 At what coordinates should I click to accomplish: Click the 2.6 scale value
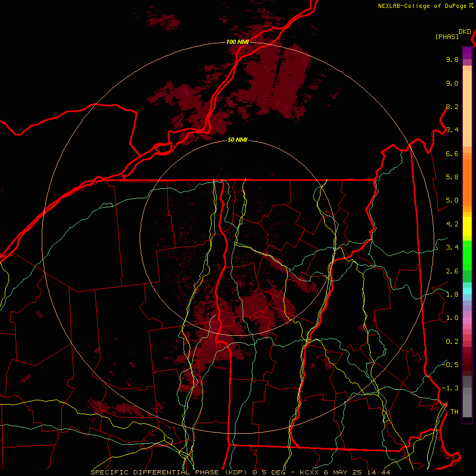[452, 271]
